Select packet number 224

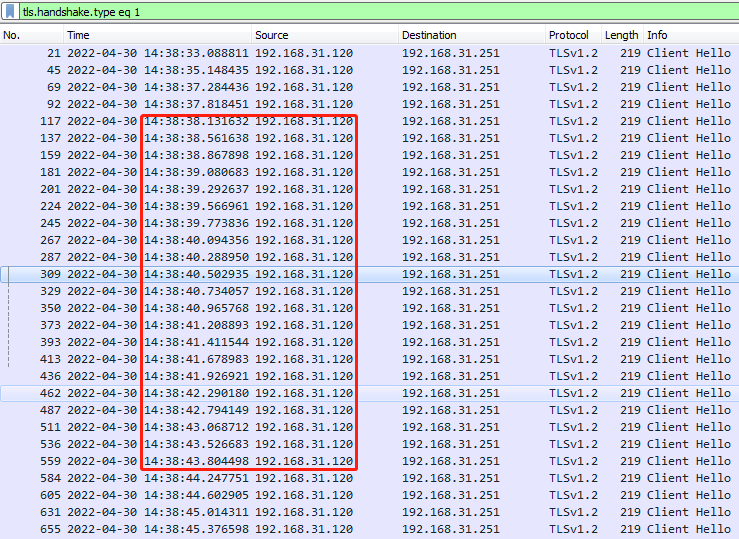(x=370, y=206)
